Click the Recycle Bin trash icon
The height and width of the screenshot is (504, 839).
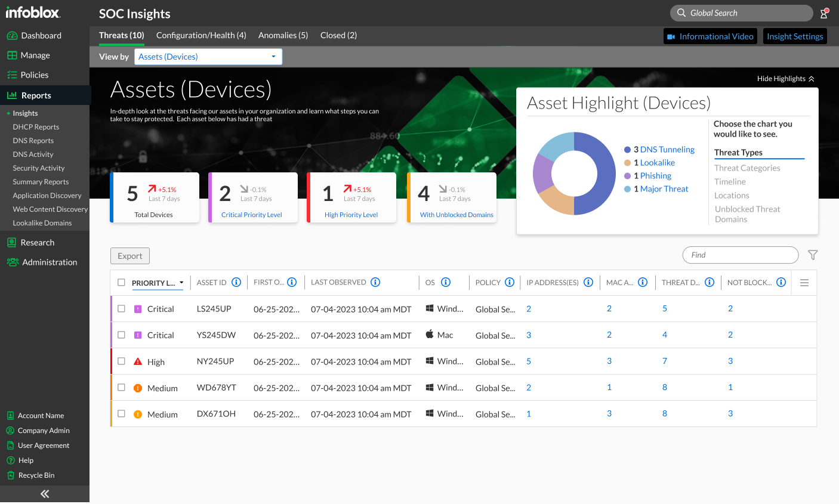[10, 475]
